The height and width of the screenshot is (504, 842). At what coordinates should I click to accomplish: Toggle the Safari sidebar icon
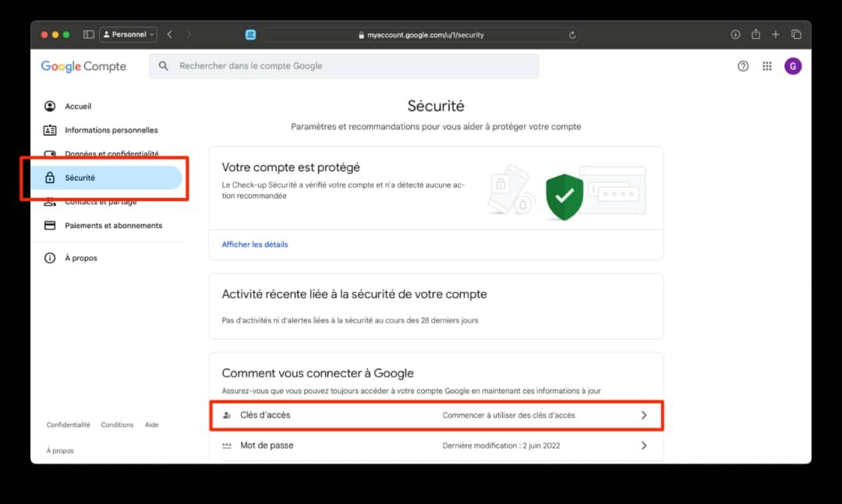click(89, 34)
